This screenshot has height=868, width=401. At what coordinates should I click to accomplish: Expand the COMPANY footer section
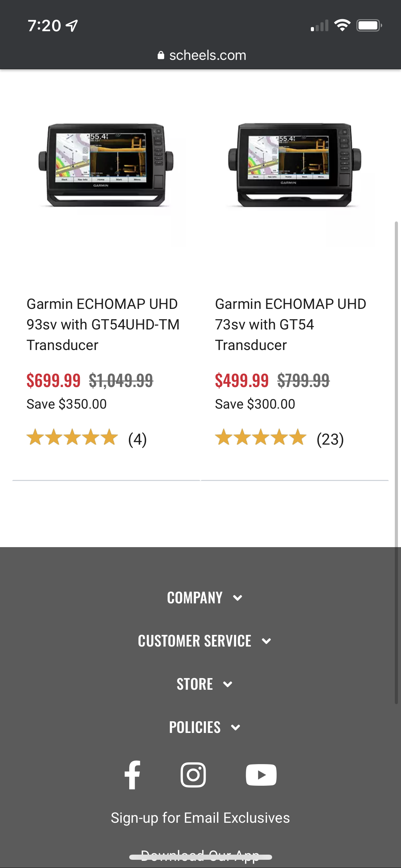pos(205,598)
